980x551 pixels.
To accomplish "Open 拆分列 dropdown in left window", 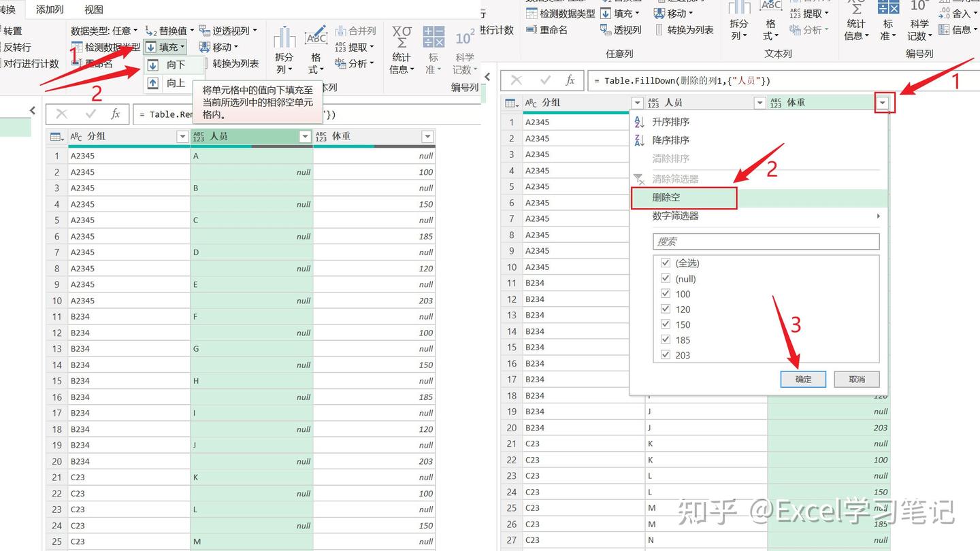I will (x=284, y=51).
